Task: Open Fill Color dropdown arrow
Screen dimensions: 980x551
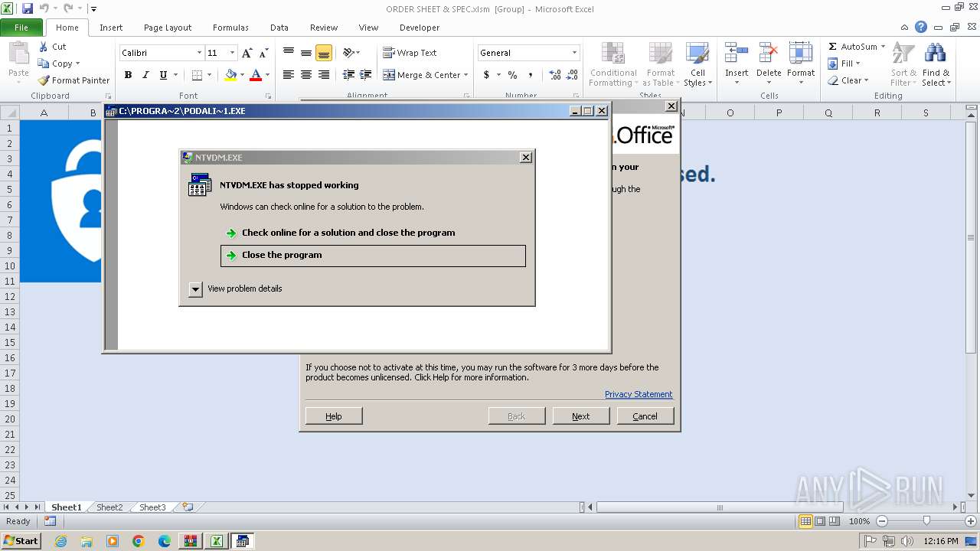Action: tap(242, 75)
